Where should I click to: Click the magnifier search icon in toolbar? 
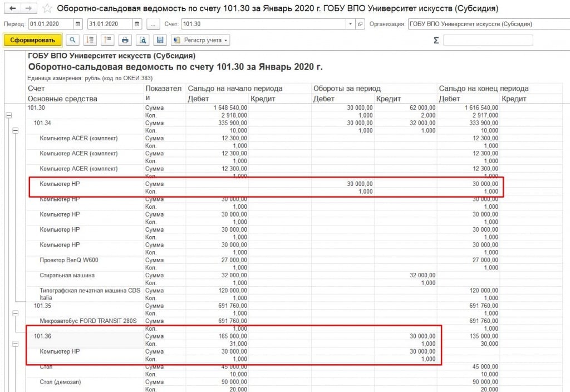73,40
